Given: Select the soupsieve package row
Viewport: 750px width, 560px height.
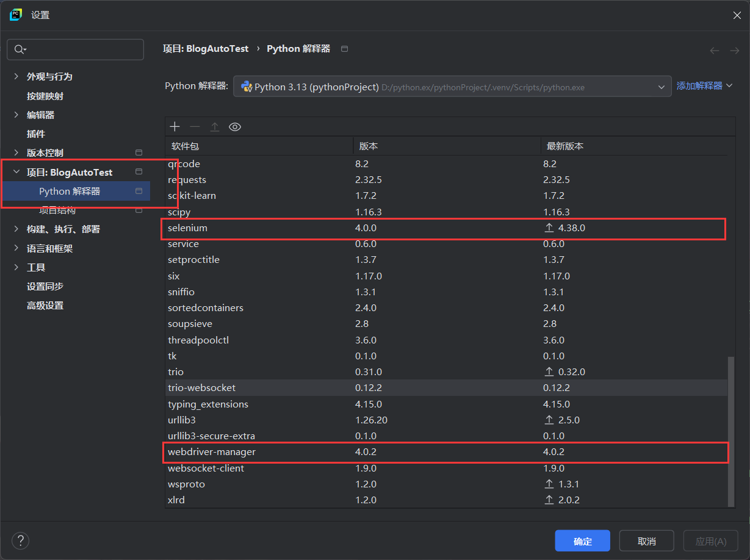Looking at the screenshot, I should 446,324.
